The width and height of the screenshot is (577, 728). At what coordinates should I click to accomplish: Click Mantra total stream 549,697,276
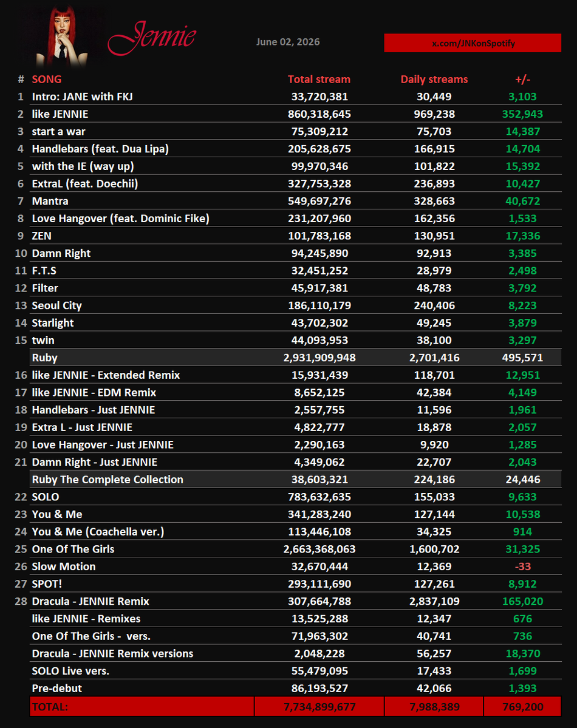319,201
